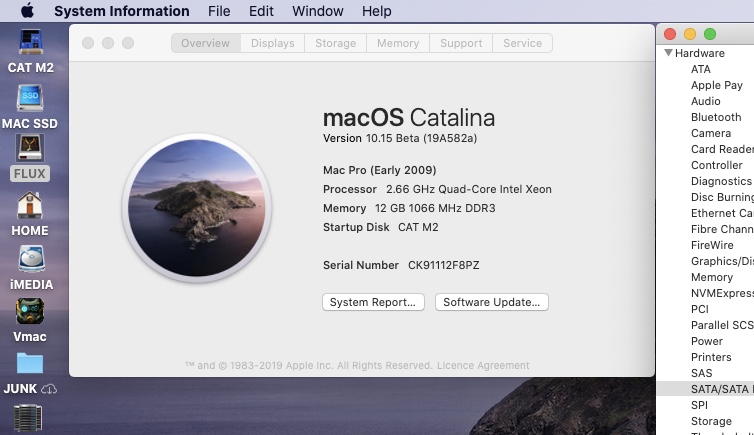Open the Help menu
The width and height of the screenshot is (754, 435).
[377, 11]
